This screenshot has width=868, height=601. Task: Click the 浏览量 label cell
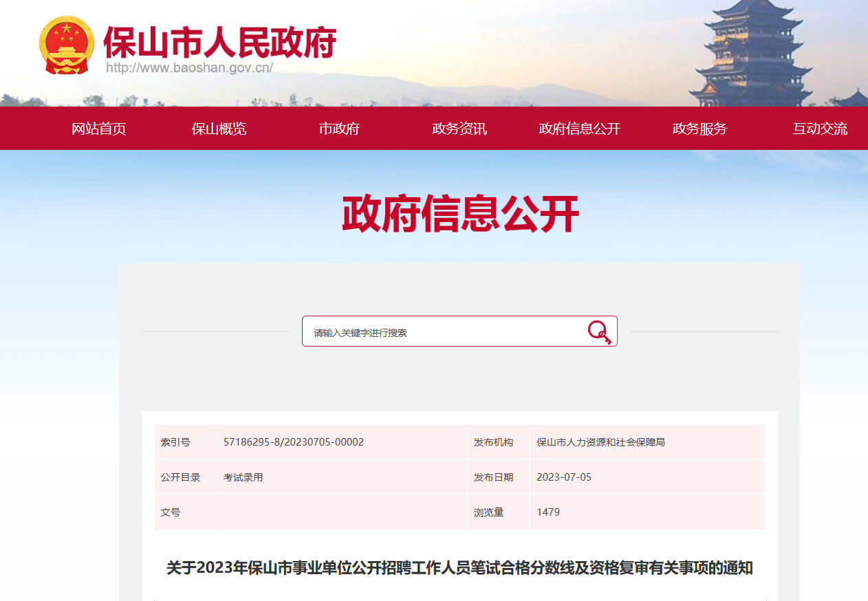(x=499, y=512)
